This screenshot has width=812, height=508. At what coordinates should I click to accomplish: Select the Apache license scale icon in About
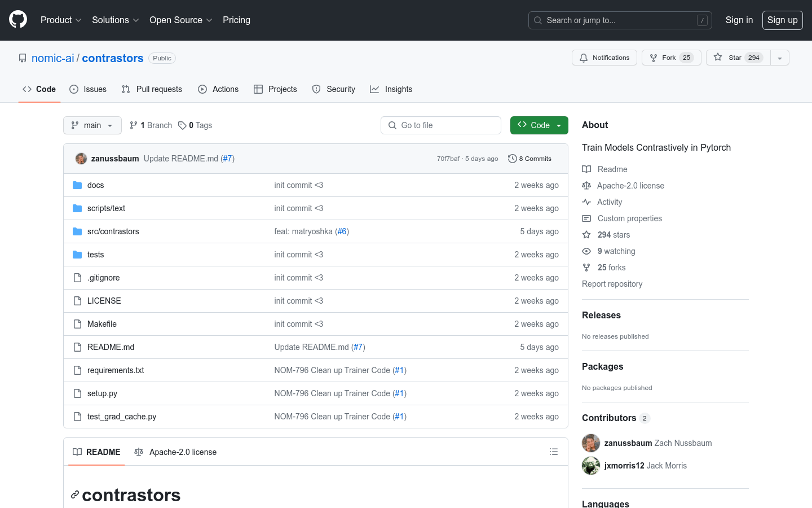586,186
